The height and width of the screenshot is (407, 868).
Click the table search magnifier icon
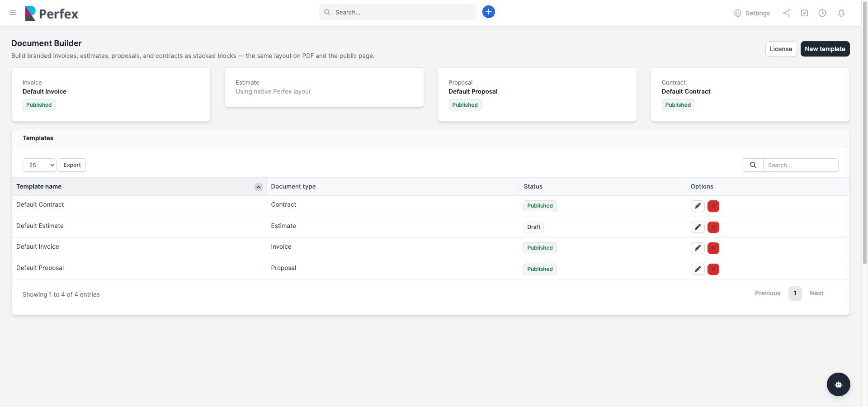point(753,165)
